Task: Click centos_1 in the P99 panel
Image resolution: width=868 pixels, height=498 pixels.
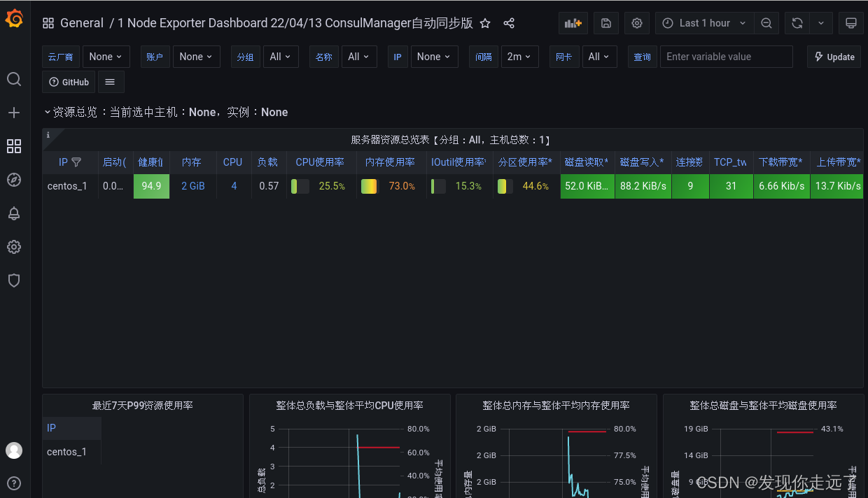Action: (x=67, y=452)
